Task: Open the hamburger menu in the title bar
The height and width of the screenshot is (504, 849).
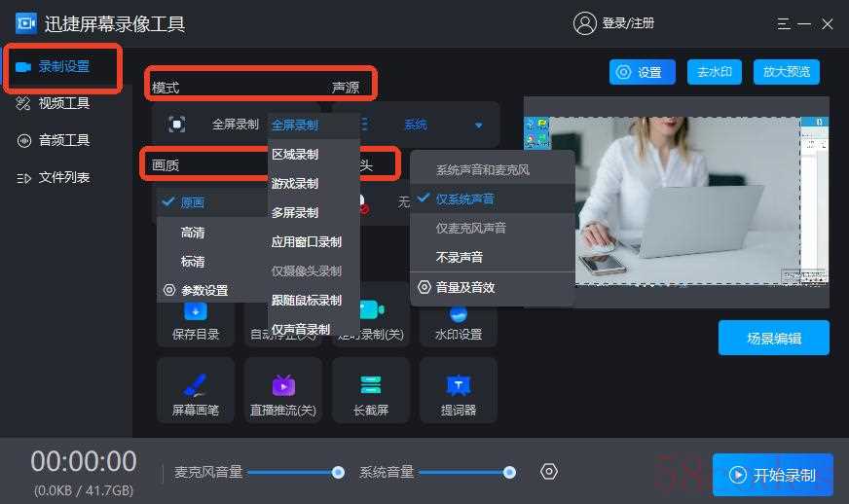Action: [784, 23]
